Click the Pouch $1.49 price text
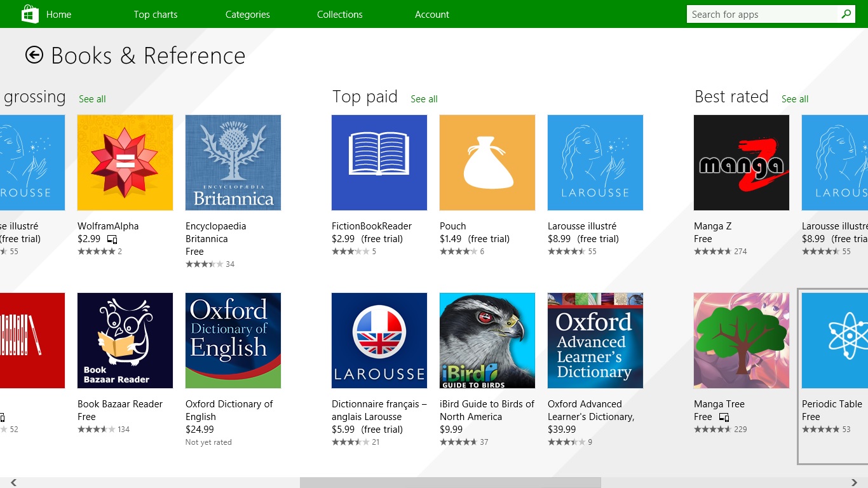 tap(451, 239)
